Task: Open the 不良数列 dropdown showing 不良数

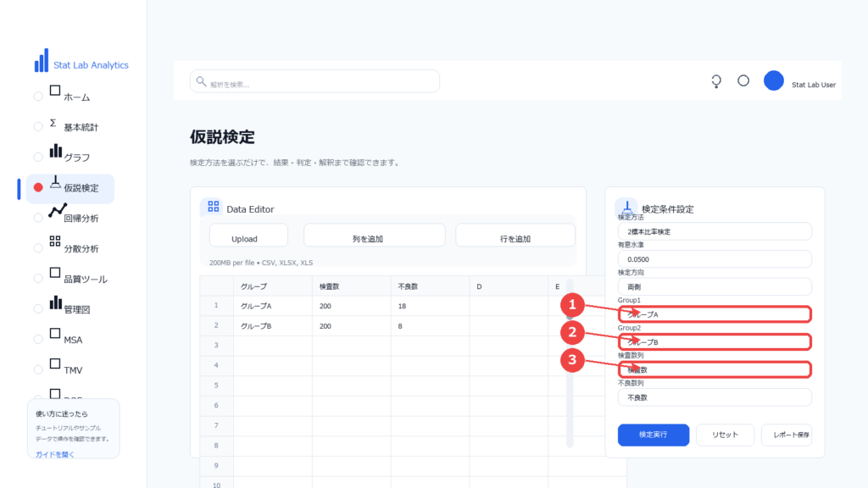Action: [x=715, y=397]
